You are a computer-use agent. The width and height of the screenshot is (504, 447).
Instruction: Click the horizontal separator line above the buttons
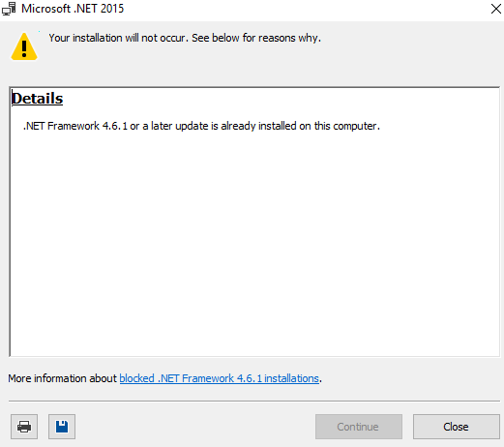pos(254,402)
